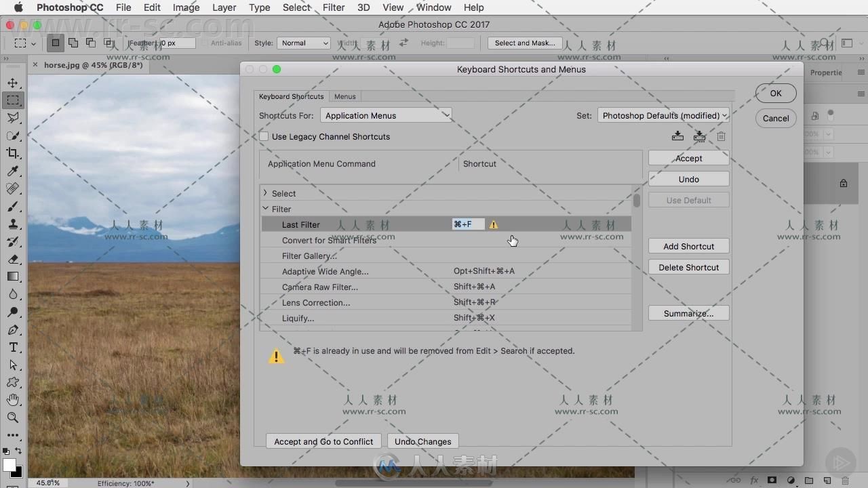Click the Summarize... button

688,313
